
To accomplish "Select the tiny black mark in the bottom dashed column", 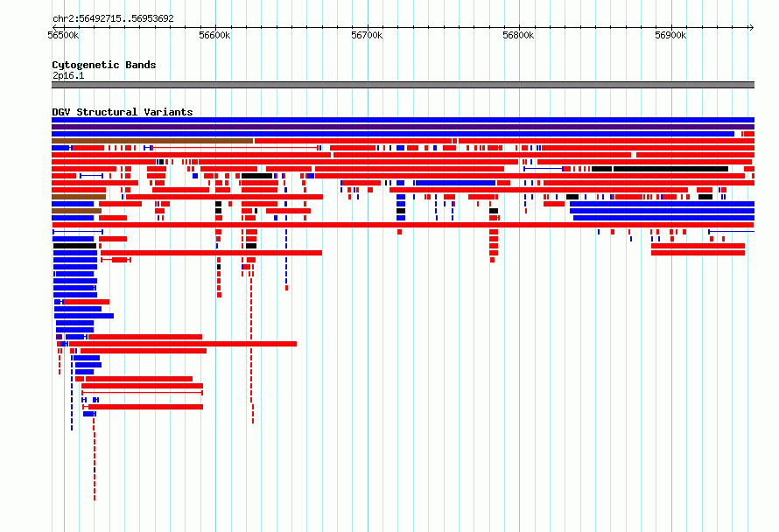I will [95, 470].
